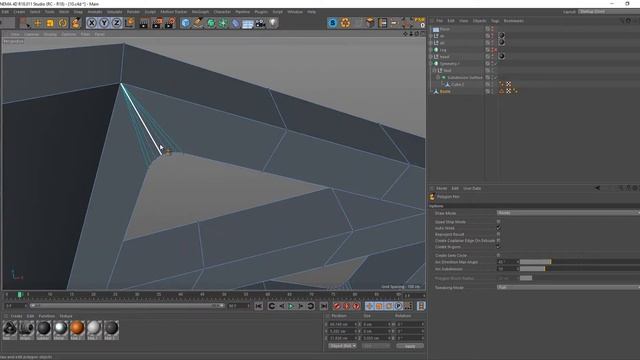640x360 pixels.
Task: Select the Rotate tool in top toolbar
Action: [x=62, y=23]
